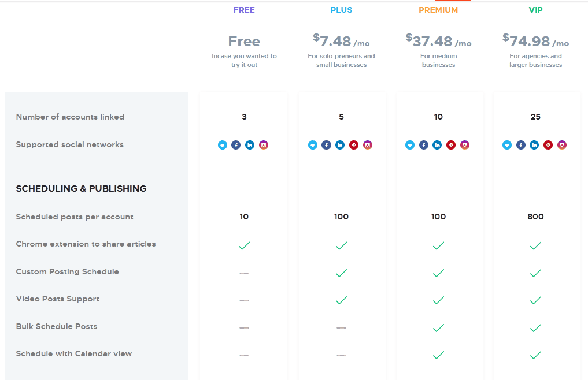
Task: Toggle the Chrome extension checkmark under Free
Action: click(x=244, y=245)
